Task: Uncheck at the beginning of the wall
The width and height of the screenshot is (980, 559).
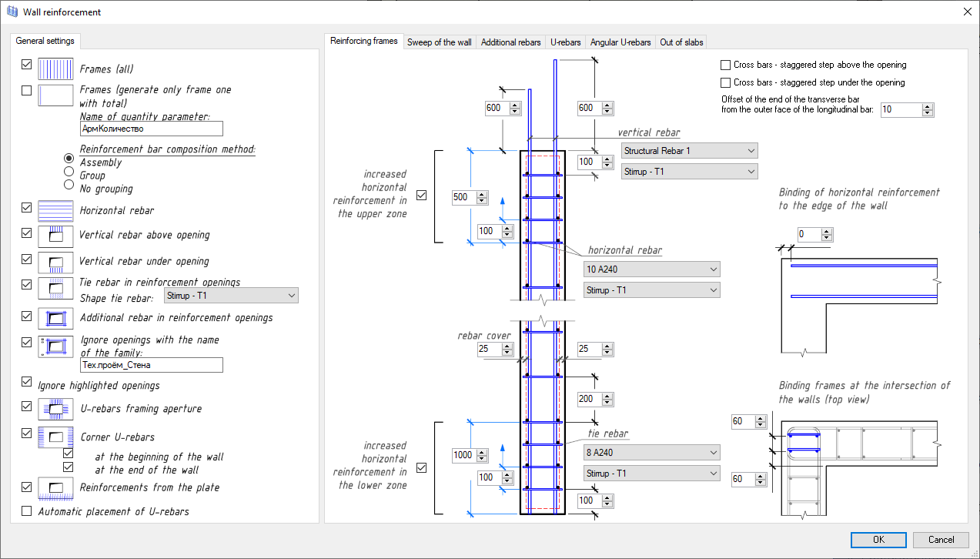Action: click(x=68, y=454)
